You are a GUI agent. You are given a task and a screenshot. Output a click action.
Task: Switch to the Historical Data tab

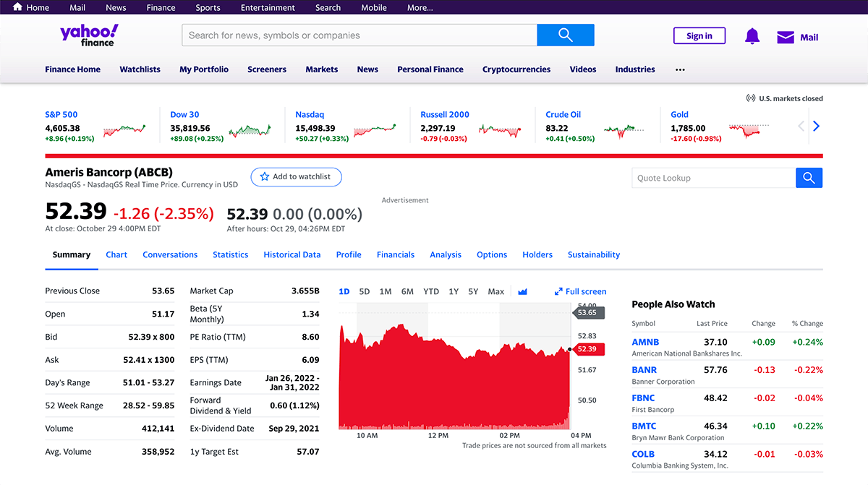tap(292, 254)
